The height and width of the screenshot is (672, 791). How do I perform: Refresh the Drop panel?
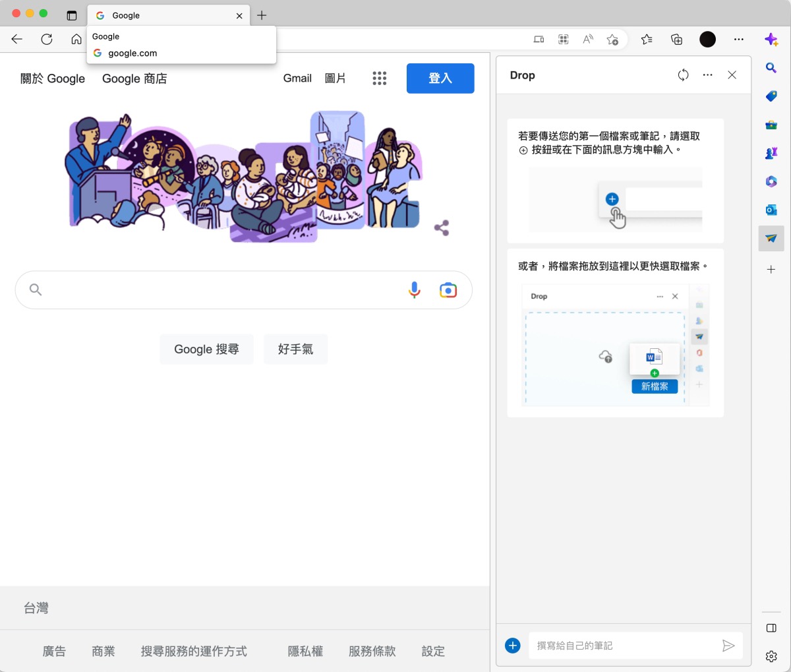[x=683, y=75]
